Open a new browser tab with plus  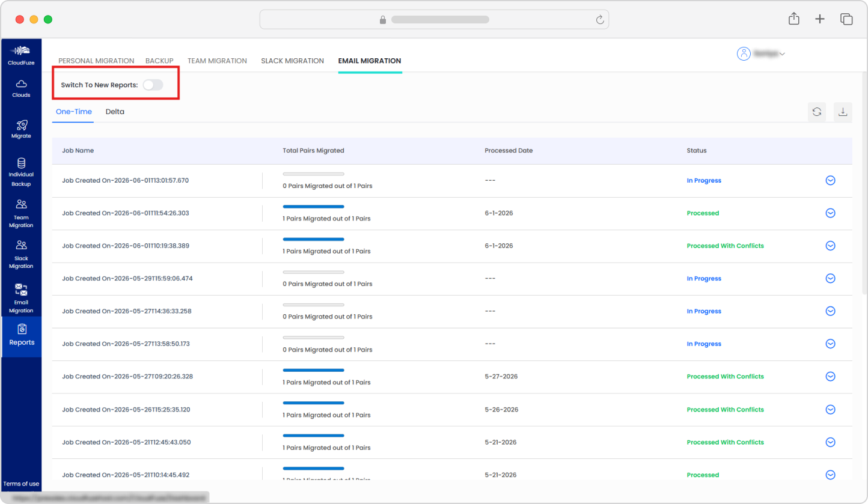point(820,19)
